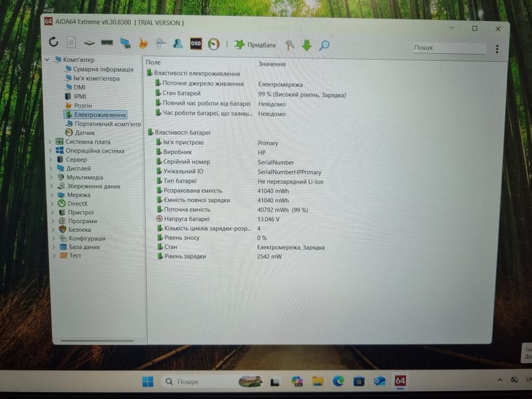Image resolution: width=532 pixels, height=399 pixels.
Task: Open Microsoft Edge from the taskbar
Action: pyautogui.click(x=338, y=381)
